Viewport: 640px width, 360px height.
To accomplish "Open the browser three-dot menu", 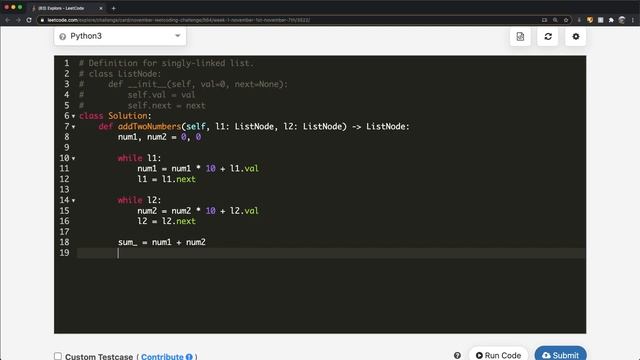I will tap(633, 20).
